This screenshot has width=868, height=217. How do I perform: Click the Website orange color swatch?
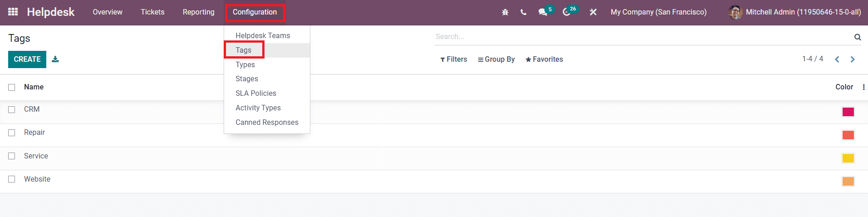[x=848, y=182]
